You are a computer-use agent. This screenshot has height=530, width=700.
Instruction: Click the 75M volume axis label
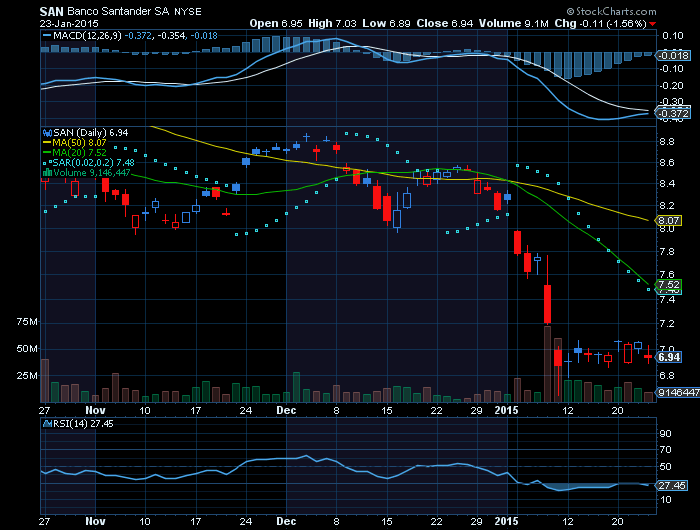pyautogui.click(x=27, y=321)
